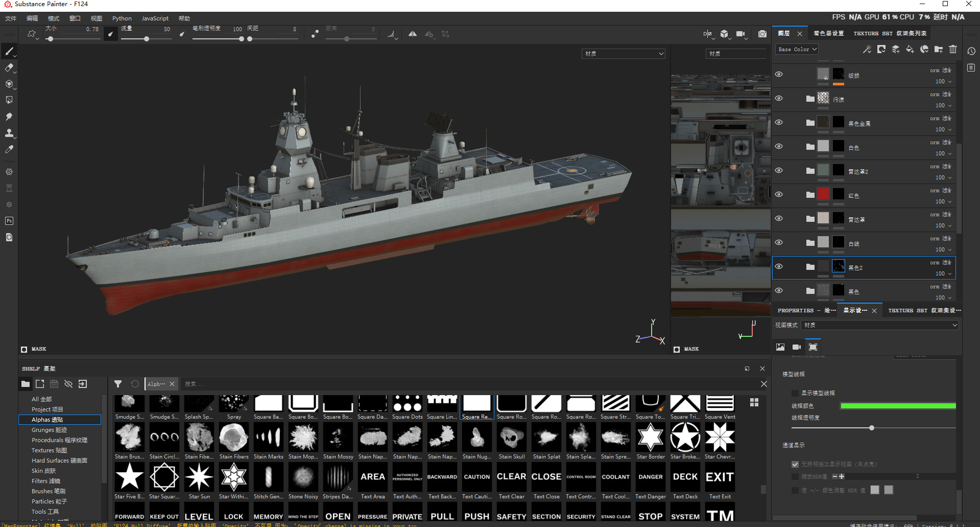Expand opacity dropdown of 污渍 layer

pyautogui.click(x=950, y=105)
